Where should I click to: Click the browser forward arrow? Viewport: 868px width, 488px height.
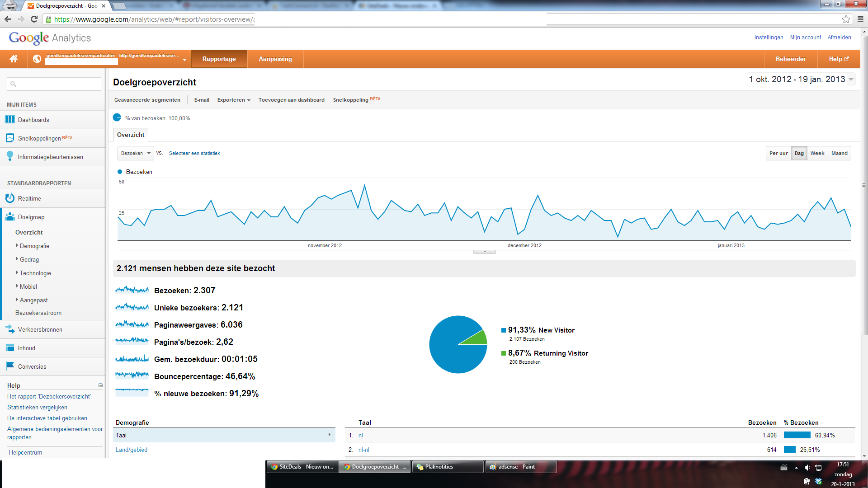[x=21, y=19]
